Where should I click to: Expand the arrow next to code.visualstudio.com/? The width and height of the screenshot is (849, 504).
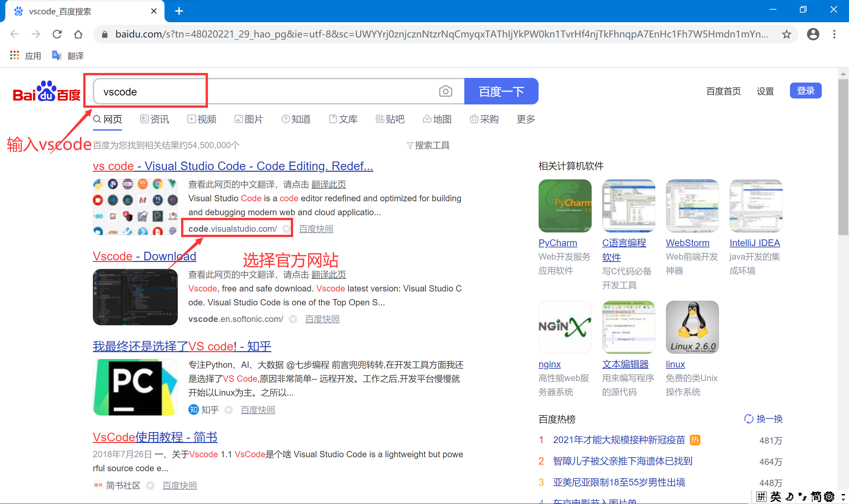(x=287, y=229)
